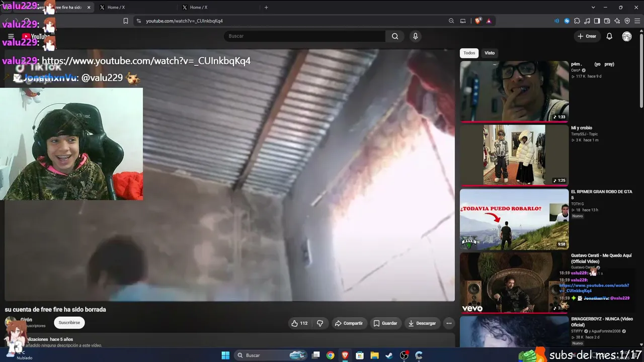This screenshot has width=644, height=362.
Task: Click the Crear button
Action: 587,36
